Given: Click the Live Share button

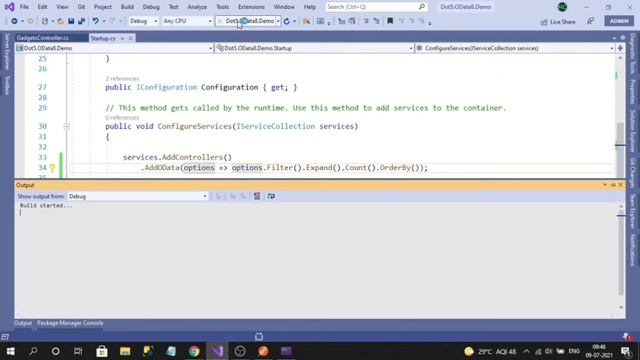Looking at the screenshot, I should pyautogui.click(x=558, y=22).
